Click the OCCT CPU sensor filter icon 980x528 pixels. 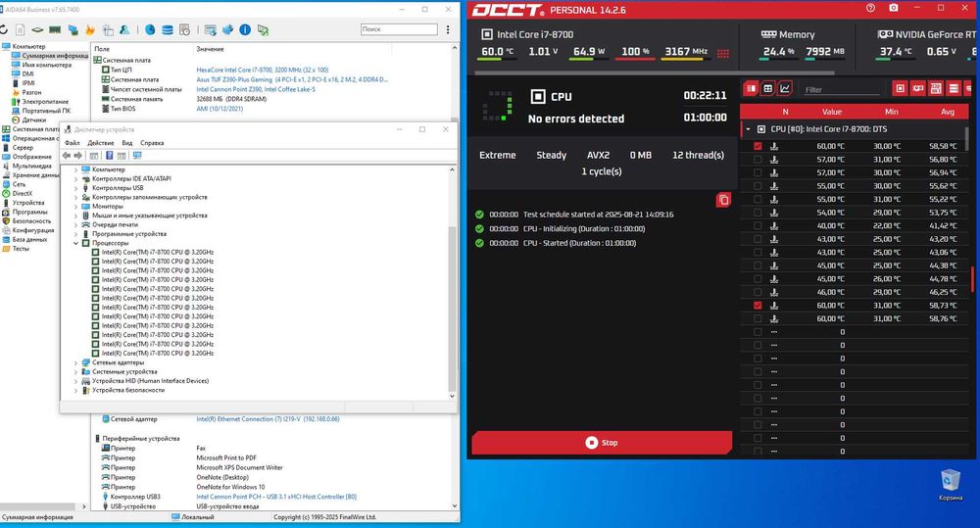(900, 89)
